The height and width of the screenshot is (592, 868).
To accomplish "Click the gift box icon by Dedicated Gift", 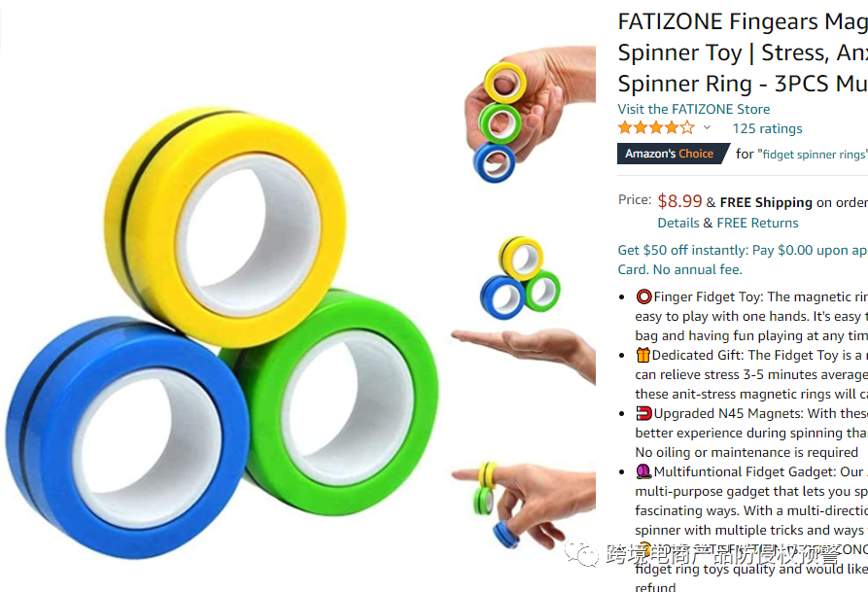I will [642, 355].
